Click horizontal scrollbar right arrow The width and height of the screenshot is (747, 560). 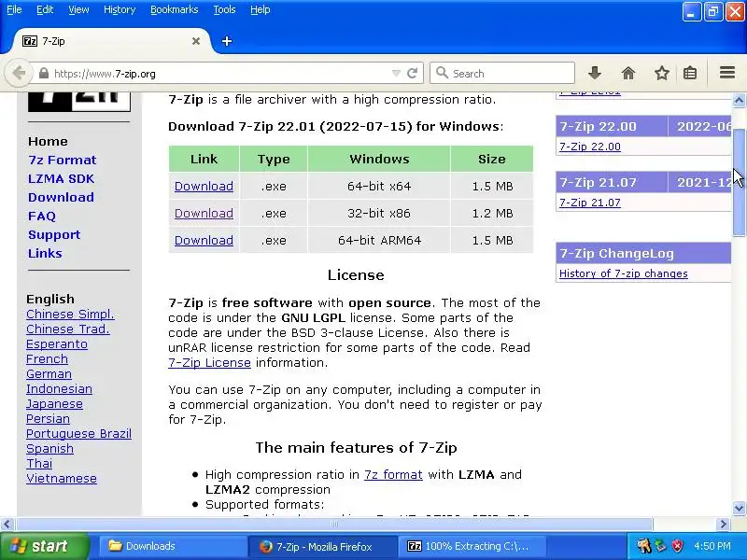coord(724,525)
